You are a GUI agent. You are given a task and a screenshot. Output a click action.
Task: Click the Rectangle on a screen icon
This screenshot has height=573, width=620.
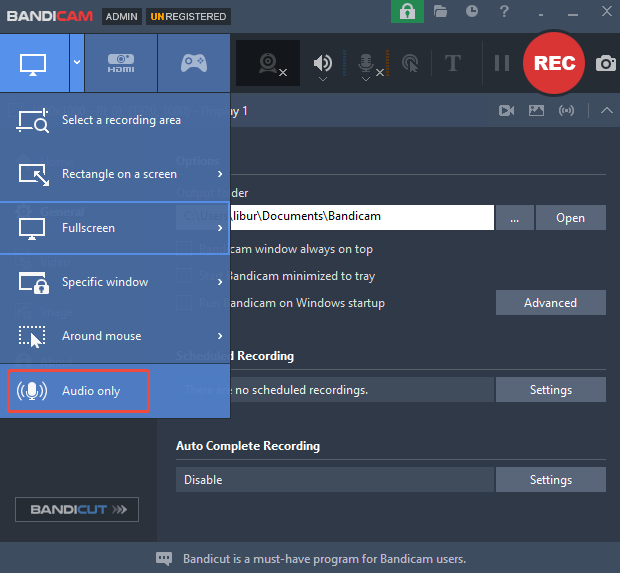click(x=34, y=175)
